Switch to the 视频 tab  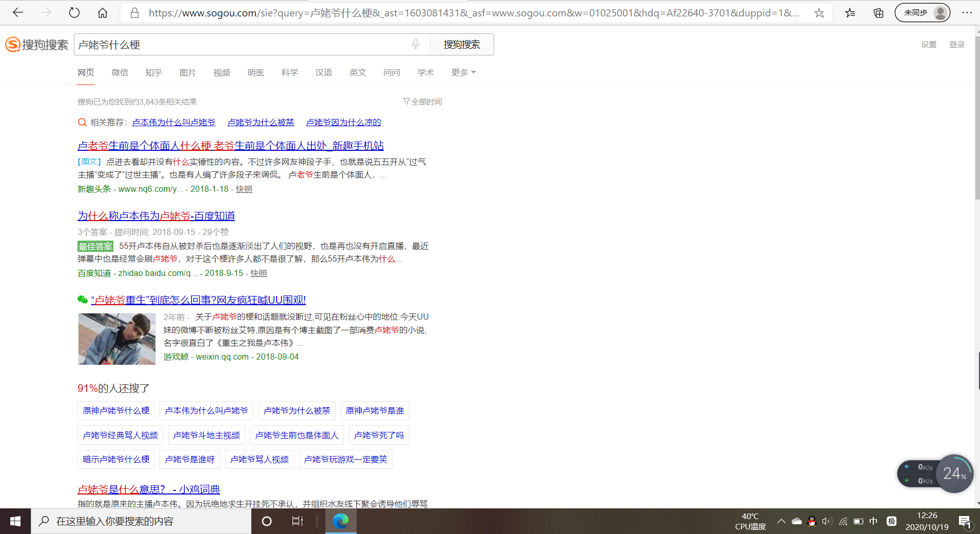(222, 72)
